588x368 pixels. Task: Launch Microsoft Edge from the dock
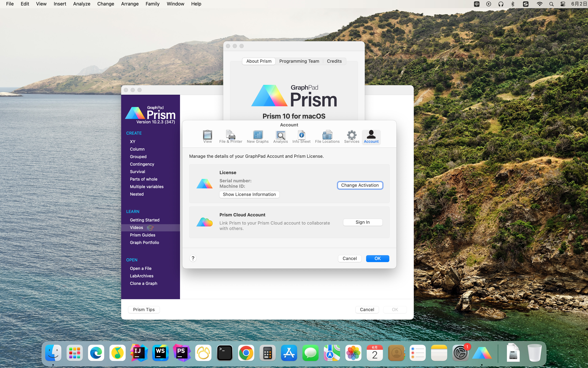click(96, 353)
